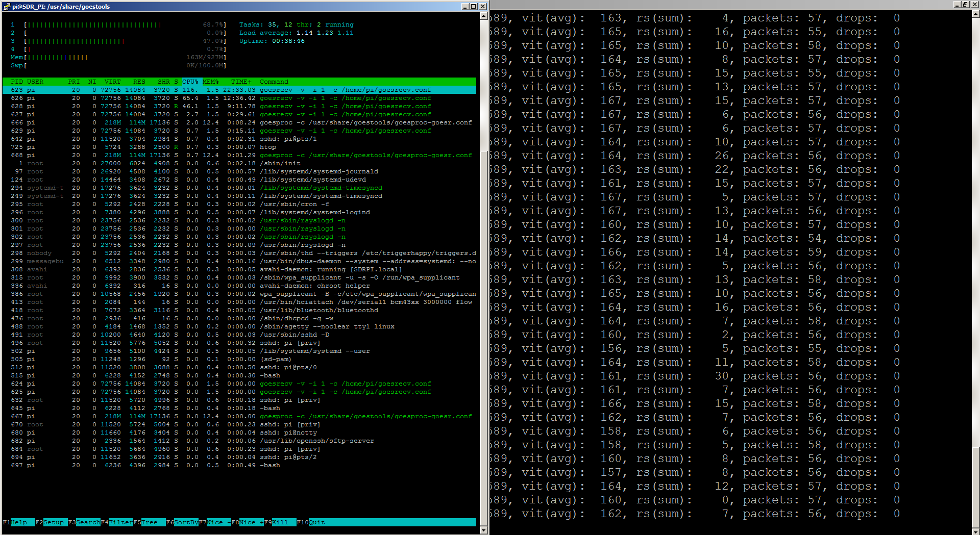Select goesrecv process row PID 626
This screenshot has width=980, height=535.
[239, 98]
